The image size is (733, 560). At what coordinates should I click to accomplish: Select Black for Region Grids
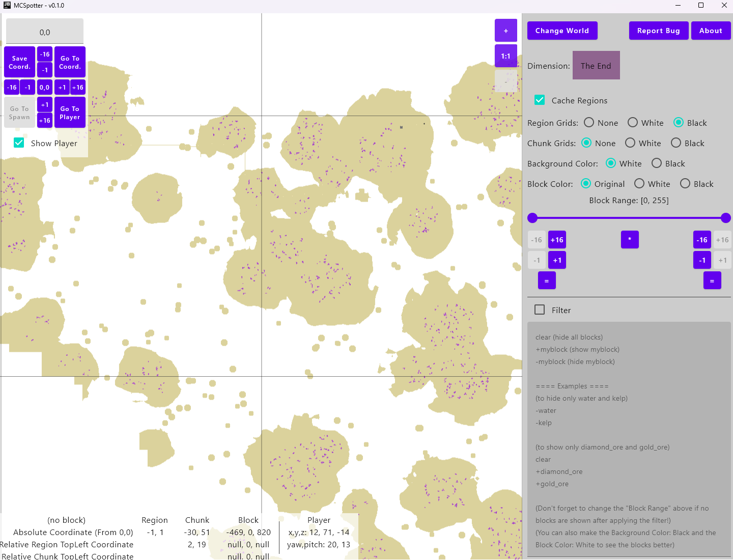(679, 123)
